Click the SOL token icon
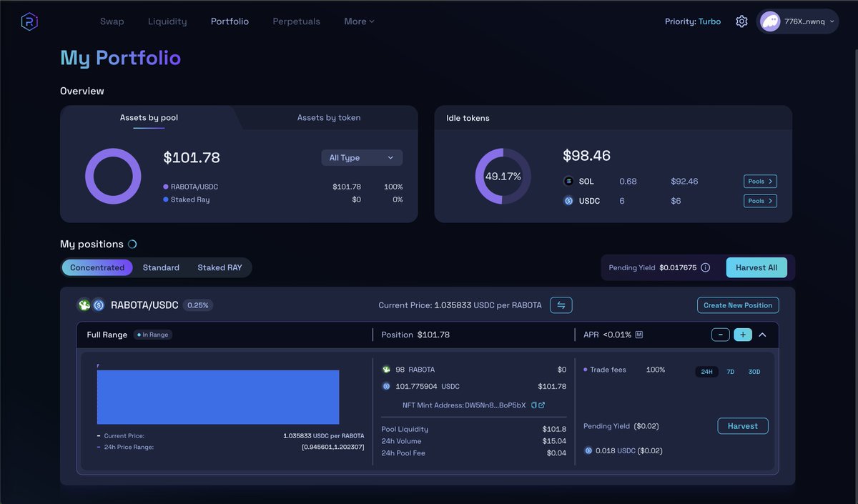This screenshot has height=504, width=858. pos(568,182)
